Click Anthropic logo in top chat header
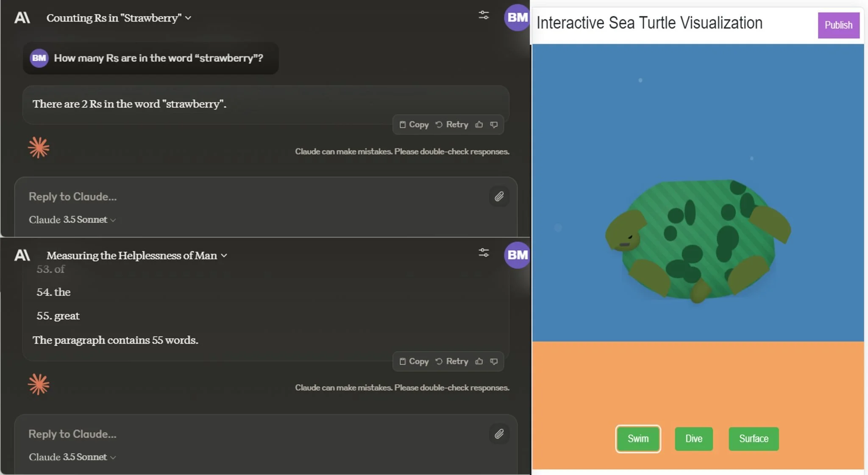Image resolution: width=868 pixels, height=475 pixels. [22, 18]
